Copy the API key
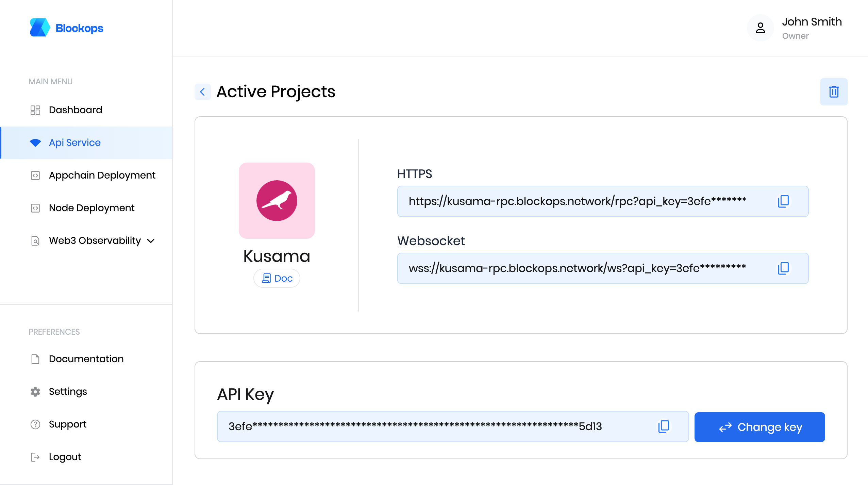The image size is (868, 485). 664,426
